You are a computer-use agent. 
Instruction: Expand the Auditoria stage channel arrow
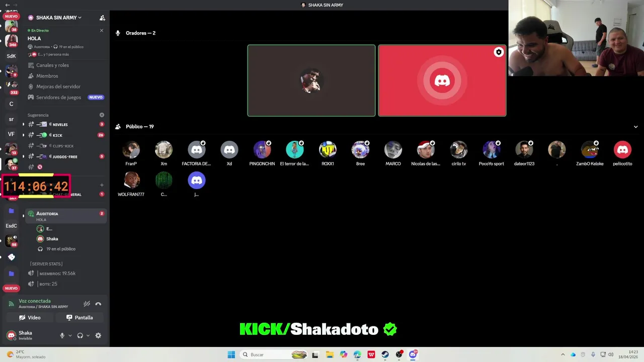pyautogui.click(x=23, y=216)
